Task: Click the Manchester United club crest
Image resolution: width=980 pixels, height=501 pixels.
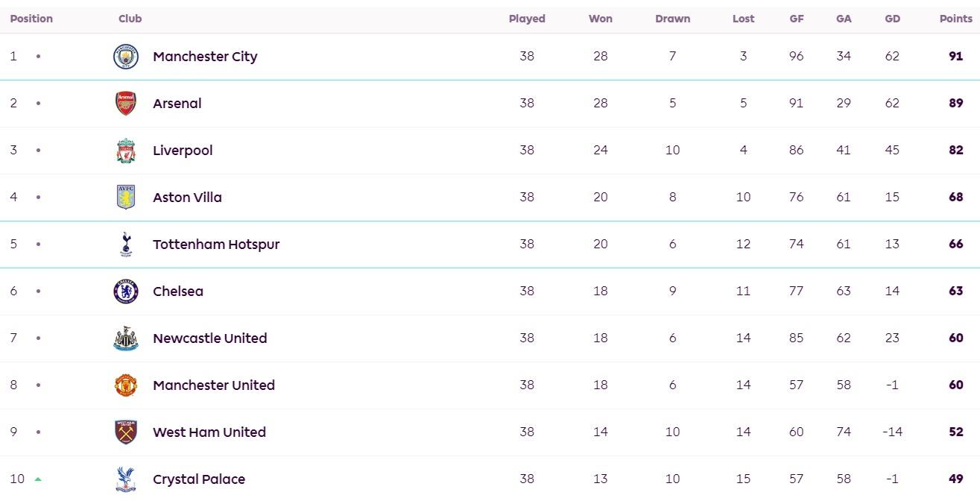Action: pyautogui.click(x=126, y=385)
